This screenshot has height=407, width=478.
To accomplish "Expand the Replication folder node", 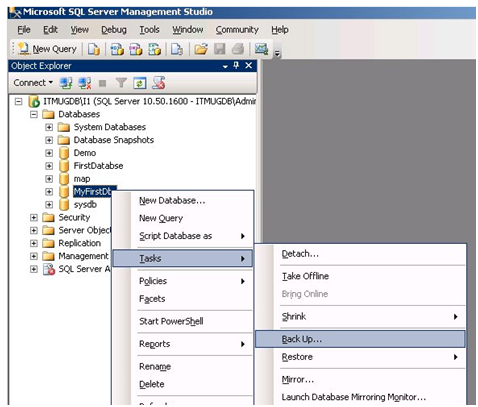I will click(34, 243).
